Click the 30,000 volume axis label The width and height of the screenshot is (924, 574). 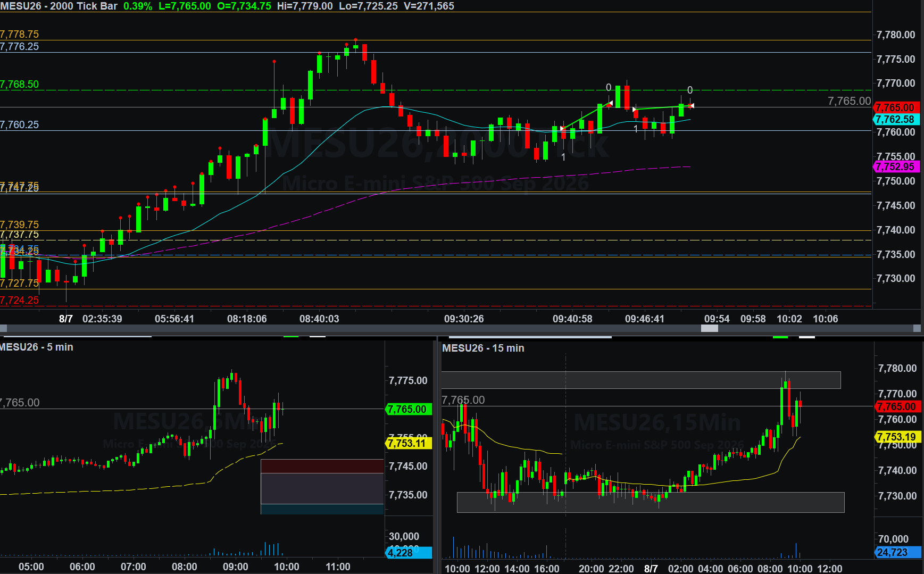pyautogui.click(x=404, y=536)
